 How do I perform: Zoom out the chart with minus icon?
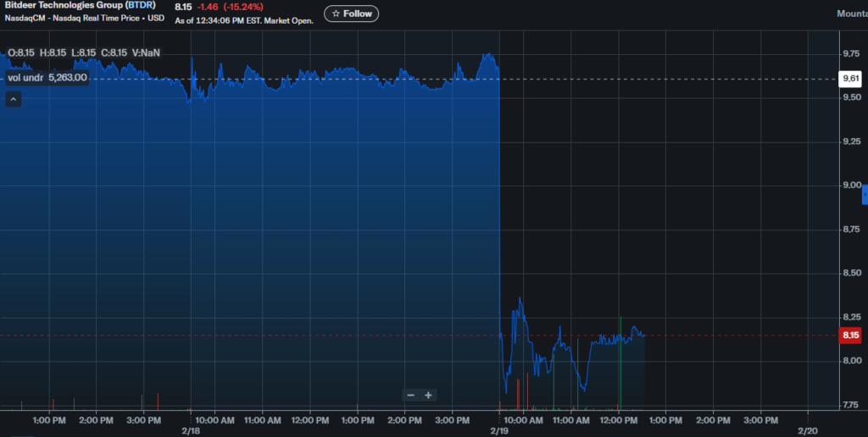click(410, 395)
